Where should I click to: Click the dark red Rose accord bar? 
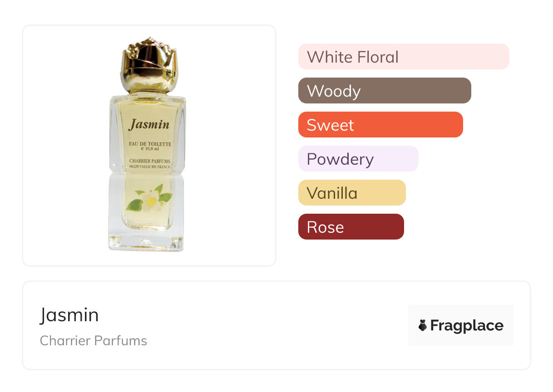point(351,227)
